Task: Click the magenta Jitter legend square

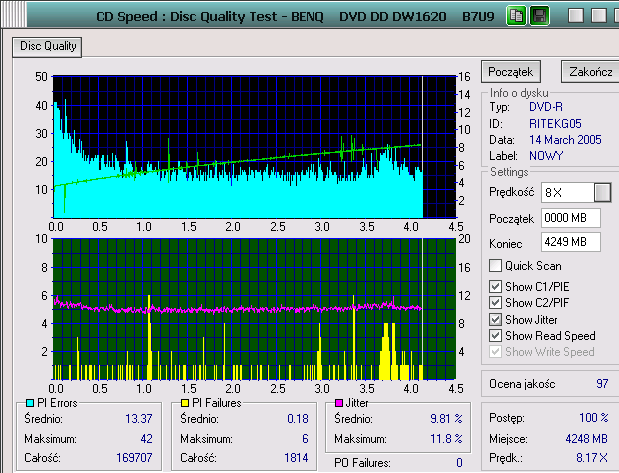Action: click(339, 403)
